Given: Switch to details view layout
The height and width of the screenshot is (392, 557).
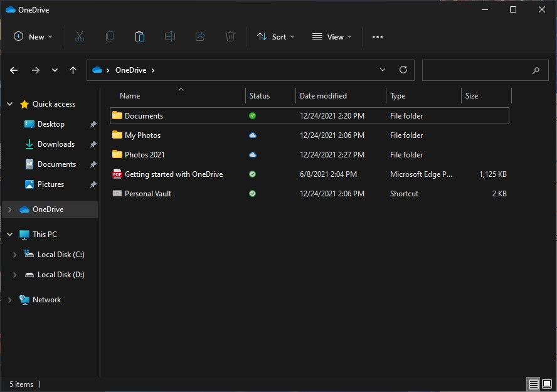Looking at the screenshot, I should [x=533, y=383].
